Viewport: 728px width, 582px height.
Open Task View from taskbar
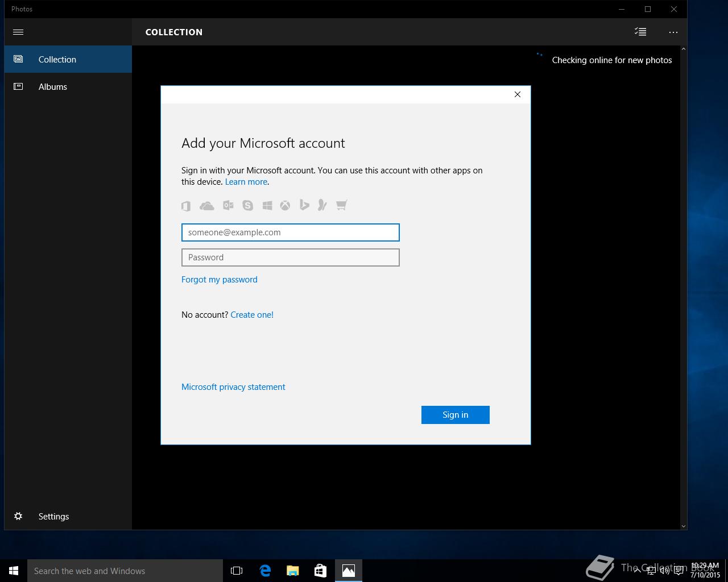pos(237,571)
